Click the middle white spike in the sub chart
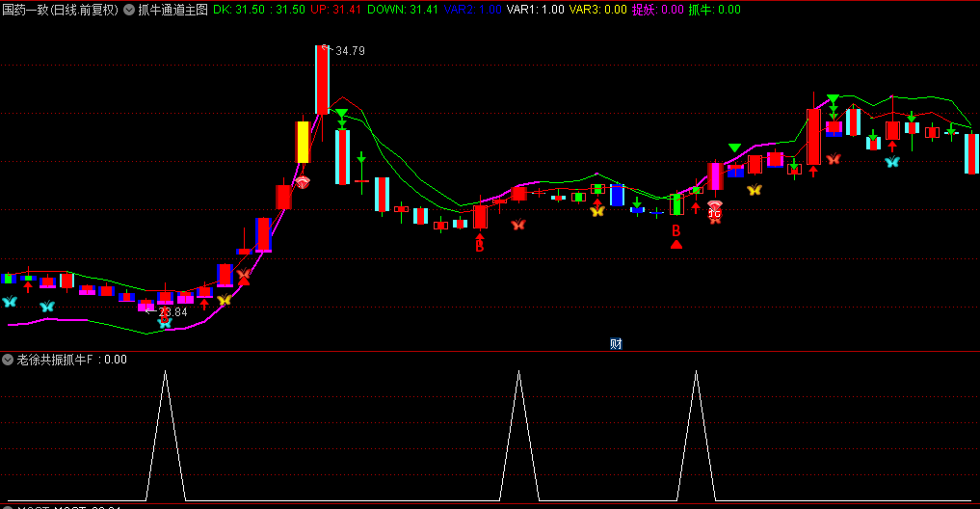The width and height of the screenshot is (980, 509). click(518, 435)
